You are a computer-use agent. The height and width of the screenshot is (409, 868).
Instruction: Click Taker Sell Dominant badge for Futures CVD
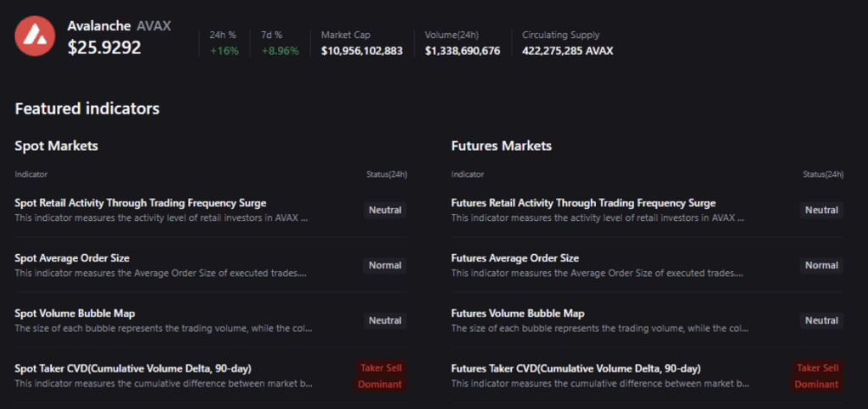(x=817, y=376)
